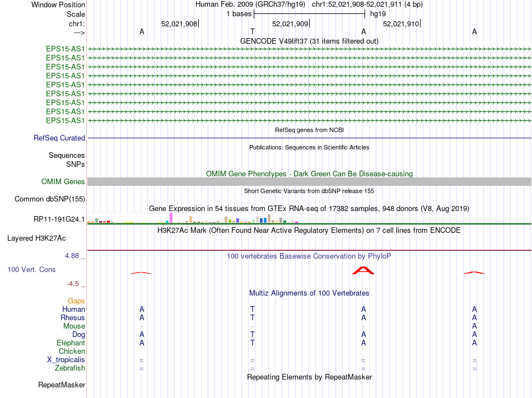Click the T base in Human row
Viewport: 532px width, 398px height.
point(253,309)
